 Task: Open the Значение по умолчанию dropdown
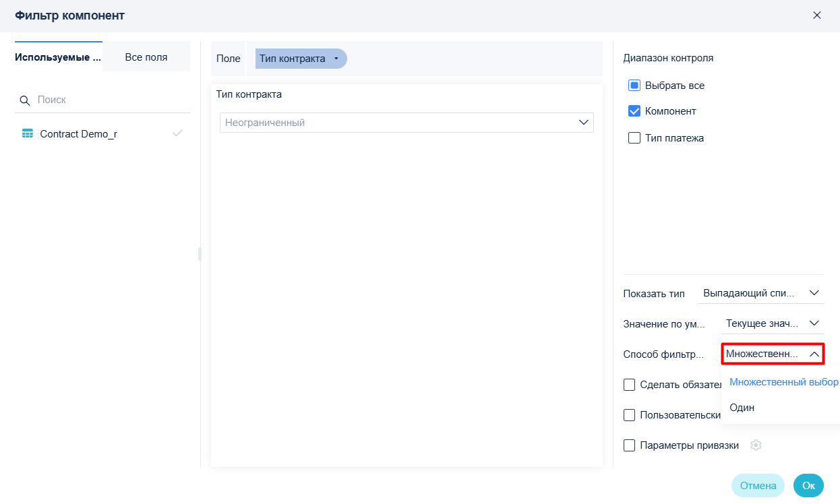772,323
